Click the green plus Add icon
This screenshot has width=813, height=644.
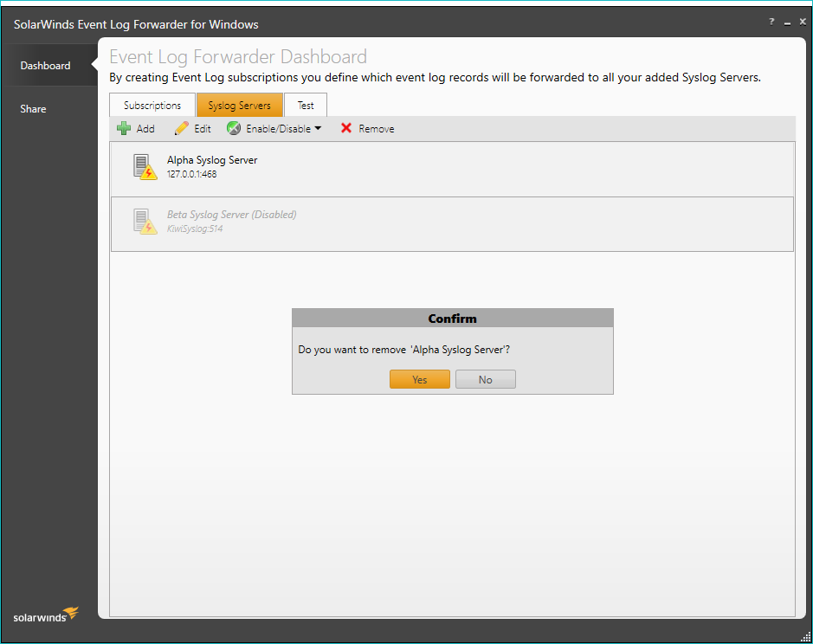click(x=124, y=129)
